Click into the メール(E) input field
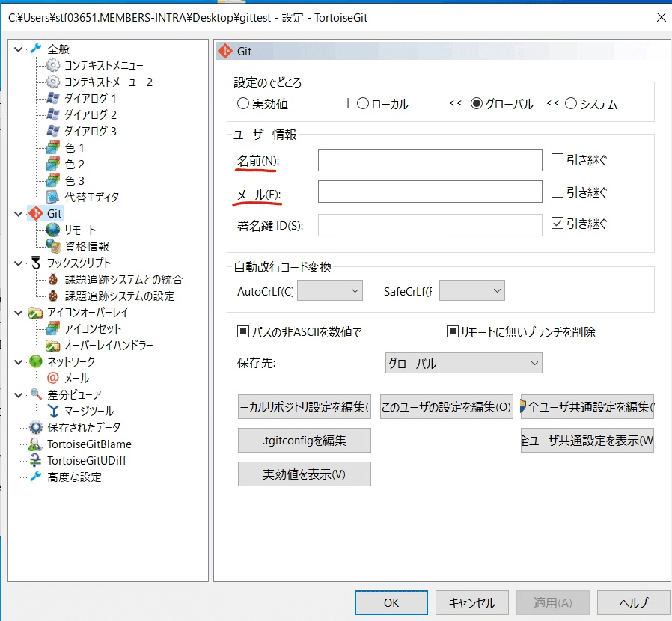The image size is (672, 621). click(430, 191)
